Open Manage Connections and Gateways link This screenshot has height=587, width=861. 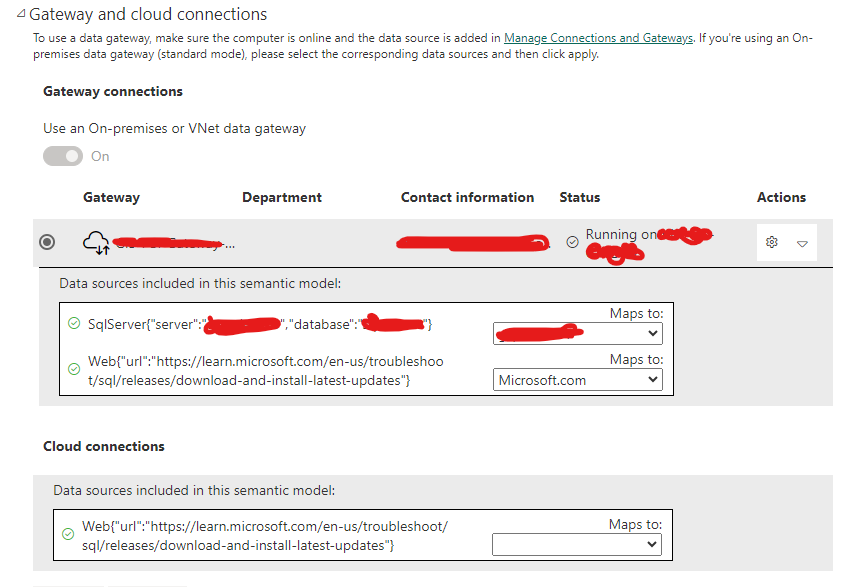coord(598,38)
